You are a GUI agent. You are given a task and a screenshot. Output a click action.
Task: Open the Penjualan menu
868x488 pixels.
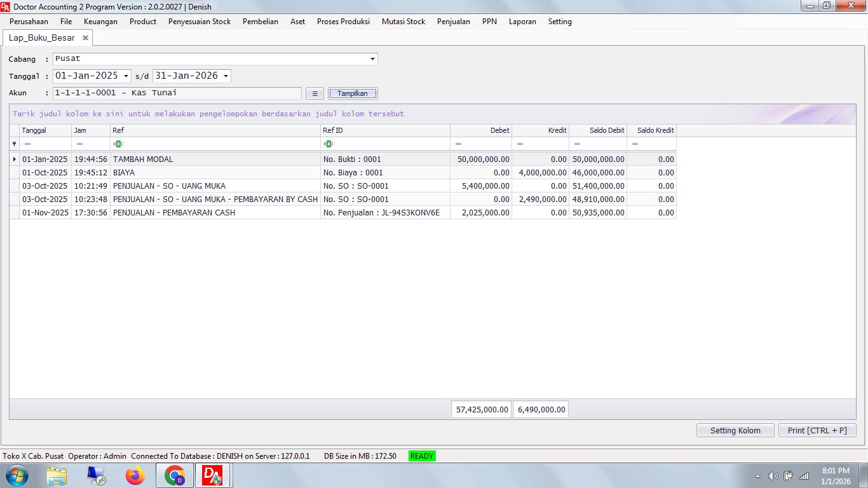453,22
